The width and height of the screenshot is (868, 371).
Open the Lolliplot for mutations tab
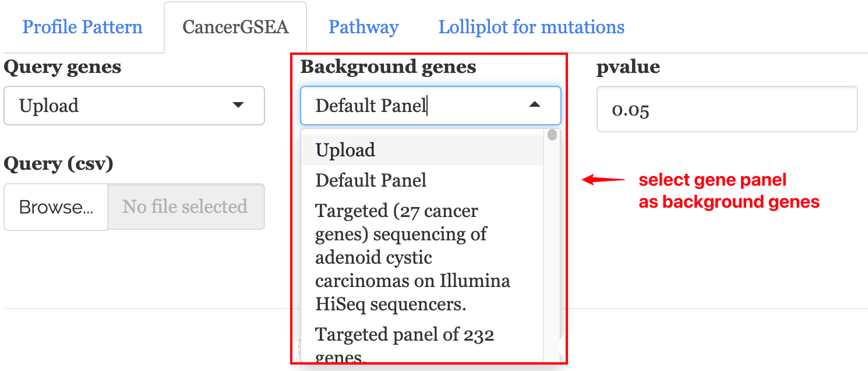(531, 27)
